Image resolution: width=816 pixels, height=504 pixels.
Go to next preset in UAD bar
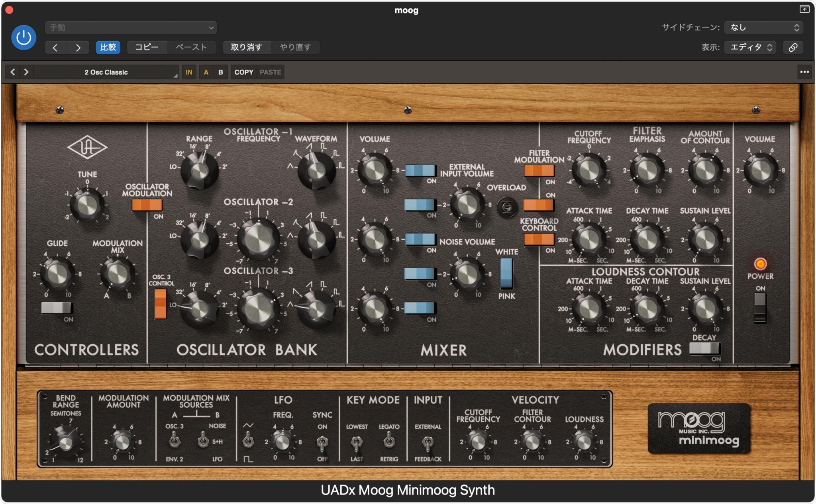[x=26, y=72]
